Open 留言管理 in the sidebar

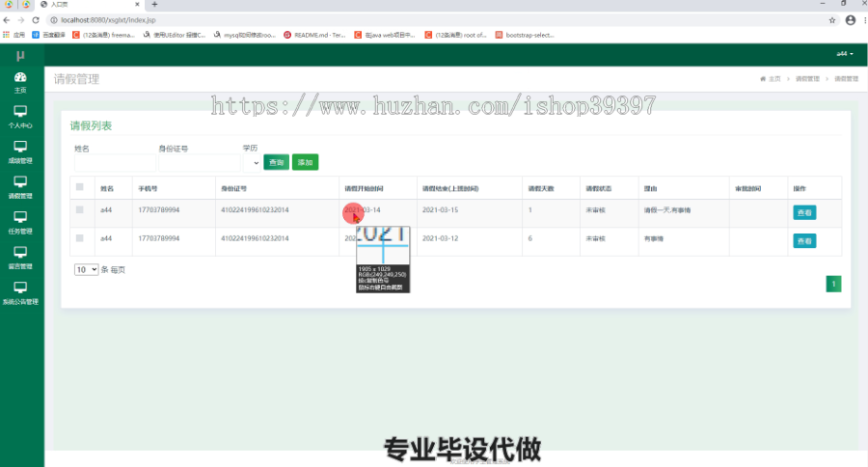[20, 259]
